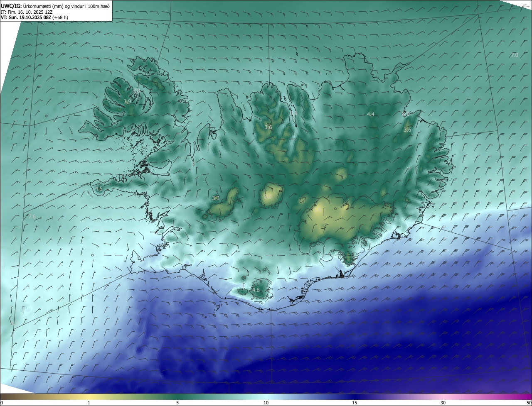Click the 3.9 value in the Westfjords

(x=127, y=101)
